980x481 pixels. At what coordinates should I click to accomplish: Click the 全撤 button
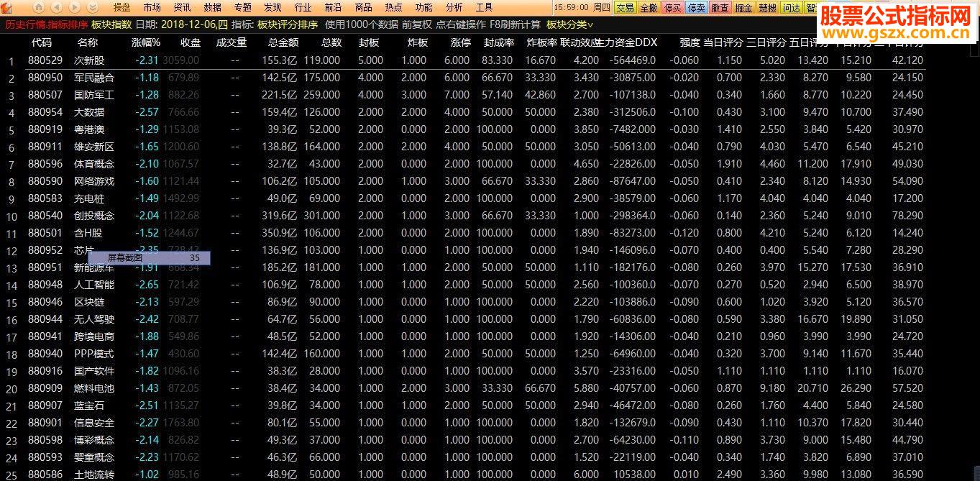click(649, 8)
